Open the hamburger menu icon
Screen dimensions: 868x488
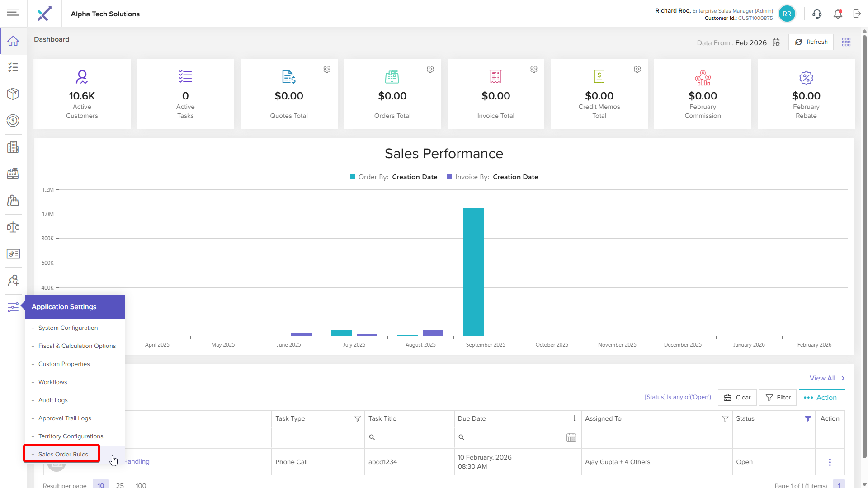click(13, 12)
